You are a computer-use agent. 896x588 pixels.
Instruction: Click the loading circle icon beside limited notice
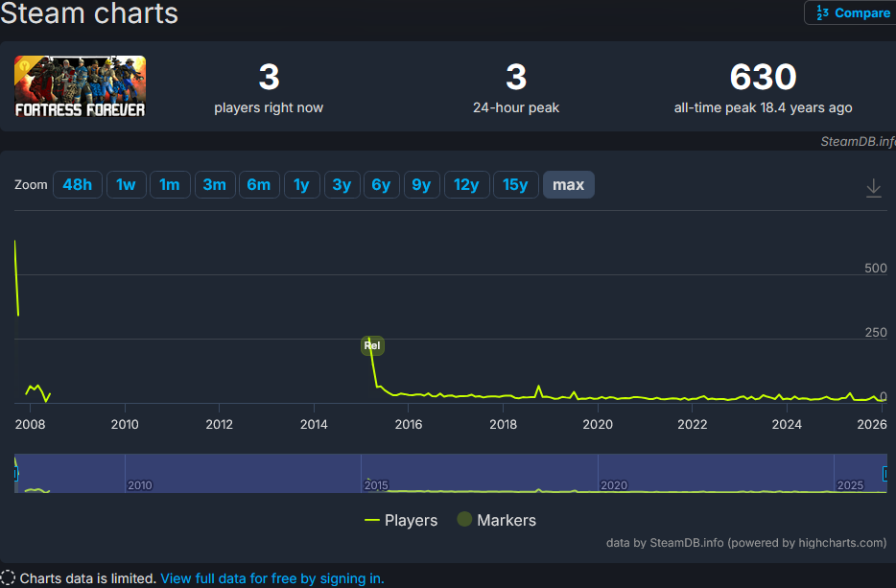point(8,577)
